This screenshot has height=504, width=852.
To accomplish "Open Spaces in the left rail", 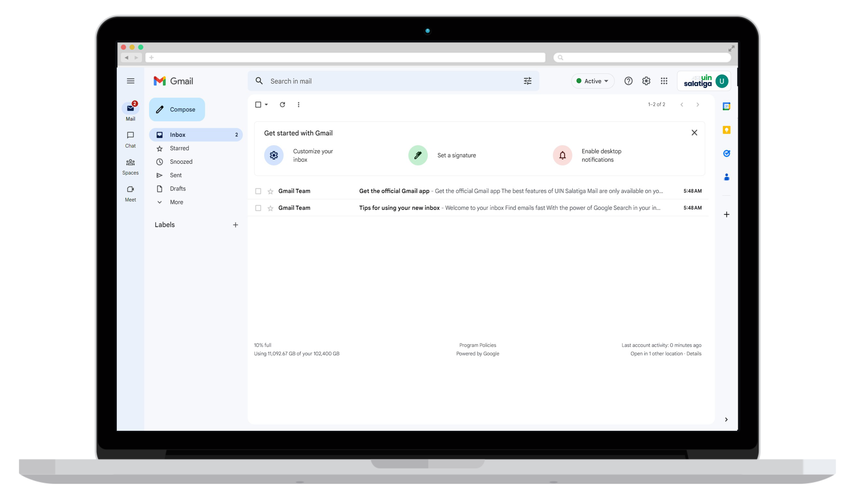I will point(130,167).
